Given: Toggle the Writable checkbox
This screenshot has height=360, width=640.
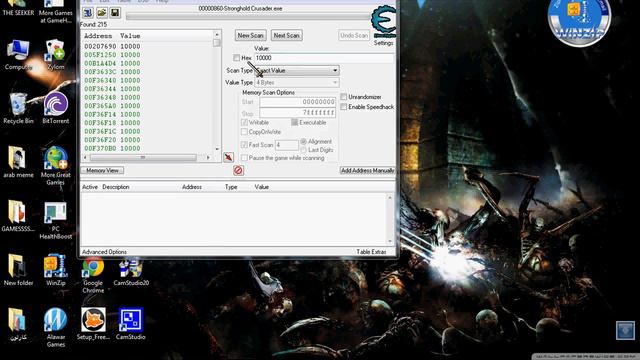Looking at the screenshot, I should click(x=244, y=122).
